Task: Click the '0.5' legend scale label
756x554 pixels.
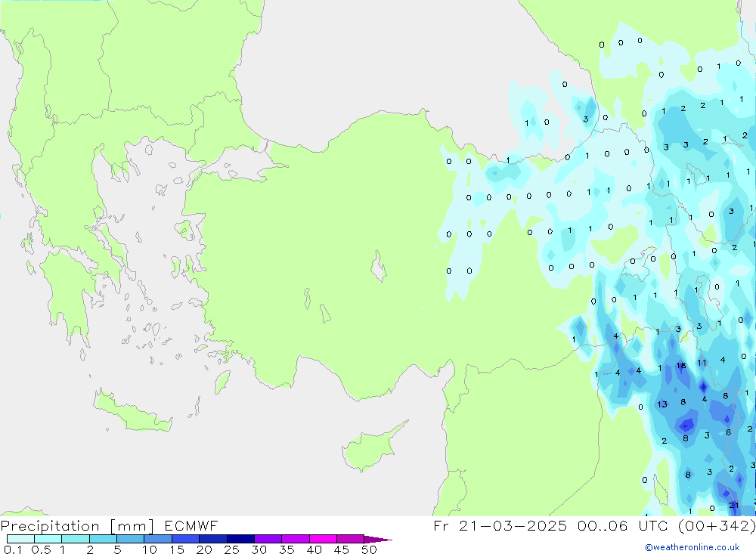Action: [x=41, y=549]
